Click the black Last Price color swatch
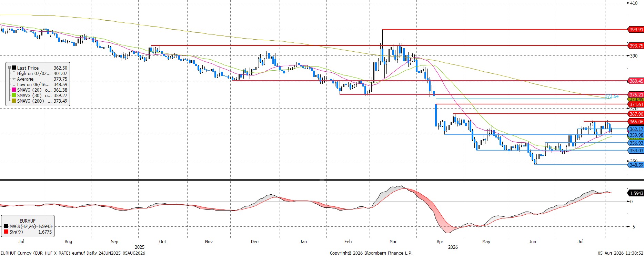Viewport: 644px width, 256px height. point(14,68)
